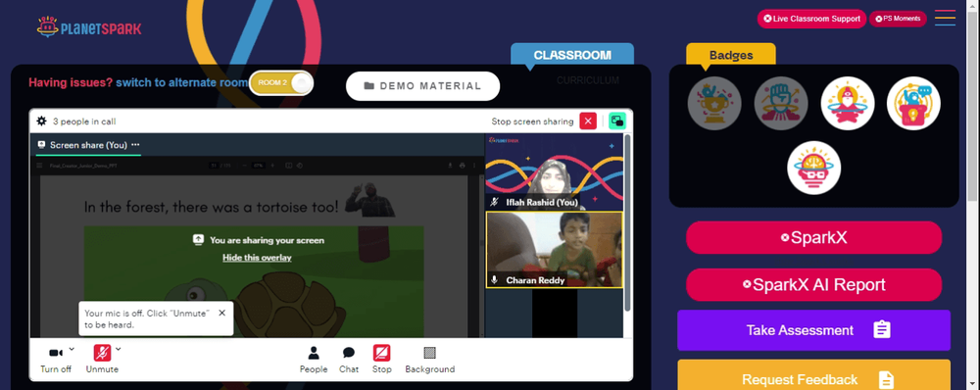
Task: Click the participants panel scrollbar
Action: point(627,221)
